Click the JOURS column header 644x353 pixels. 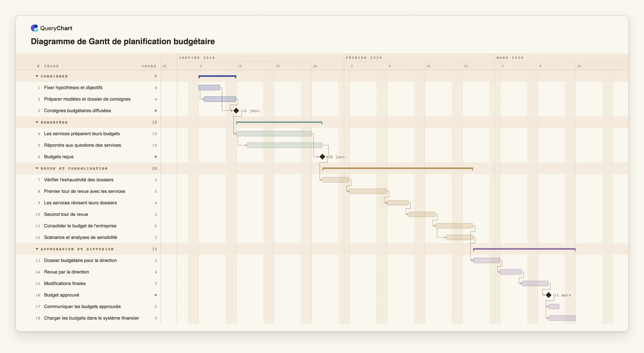(x=149, y=66)
